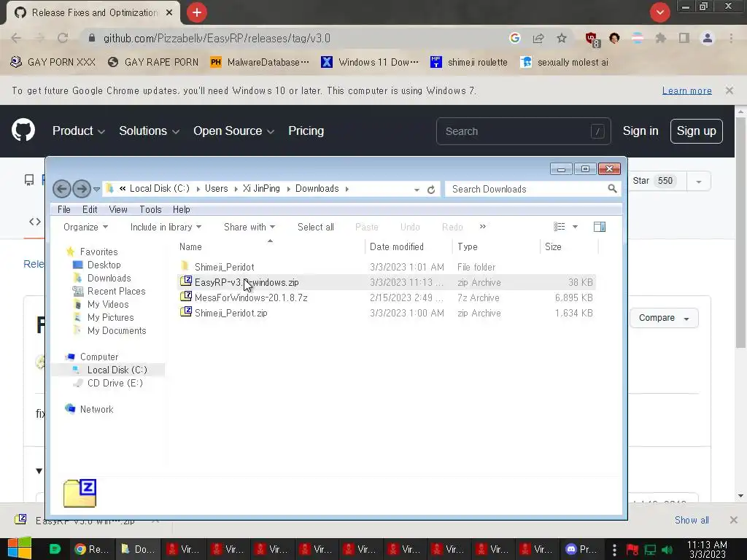Open the Chrome three-dot menu
The image size is (747, 560).
point(731,38)
